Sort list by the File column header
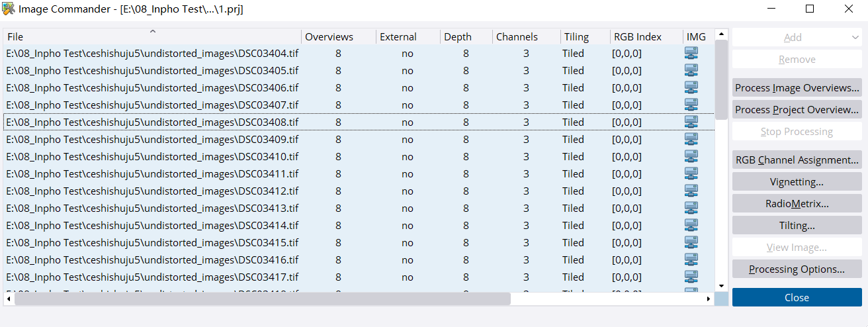This screenshot has height=327, width=868. [152, 37]
